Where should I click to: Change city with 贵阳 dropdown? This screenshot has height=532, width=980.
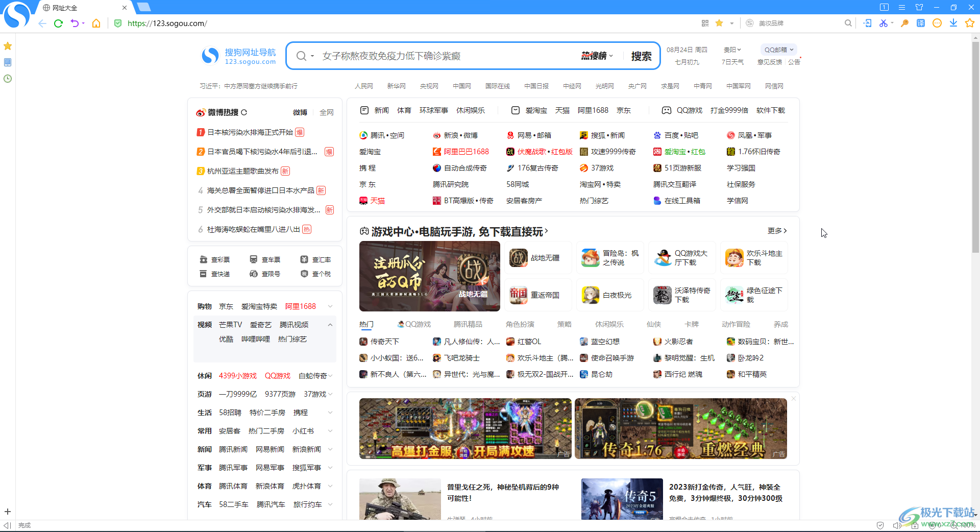(x=732, y=50)
